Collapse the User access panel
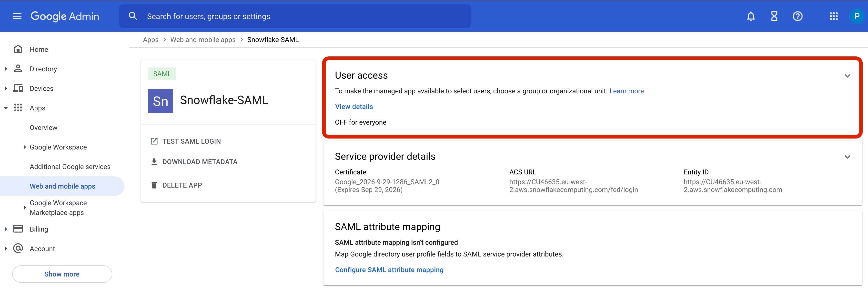The height and width of the screenshot is (298, 868). tap(848, 75)
